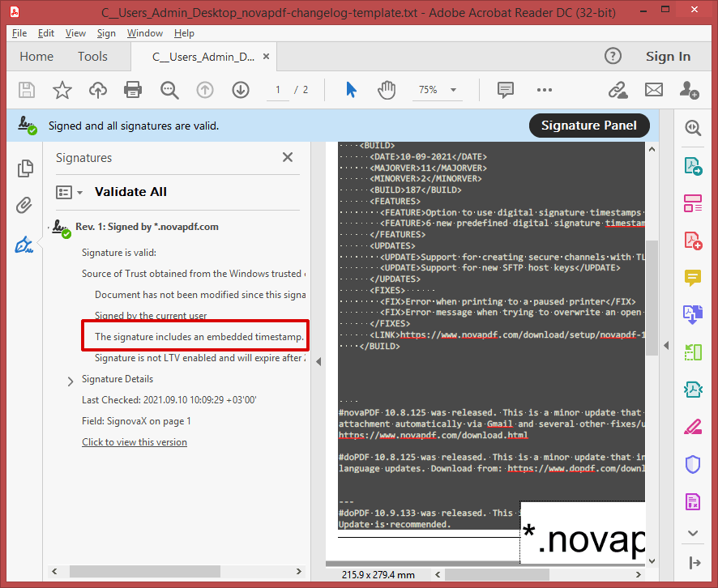Open the View menu
This screenshot has width=718, height=588.
tap(75, 33)
